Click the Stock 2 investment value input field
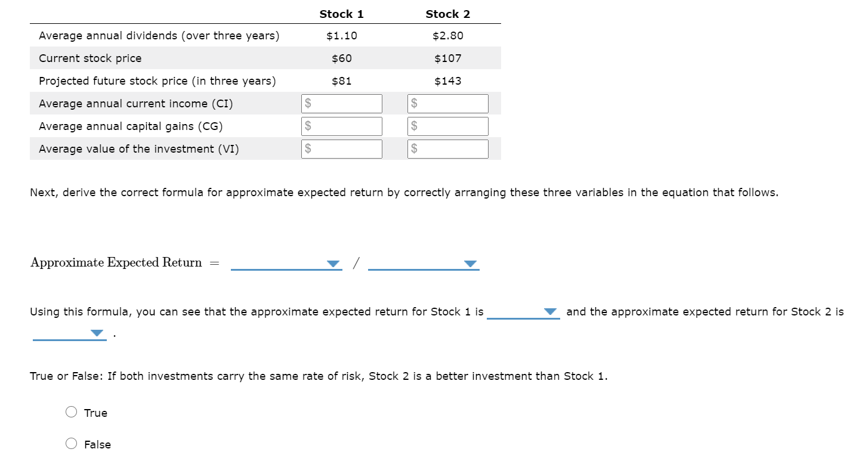Screen dimensions: 868x452 pos(447,148)
